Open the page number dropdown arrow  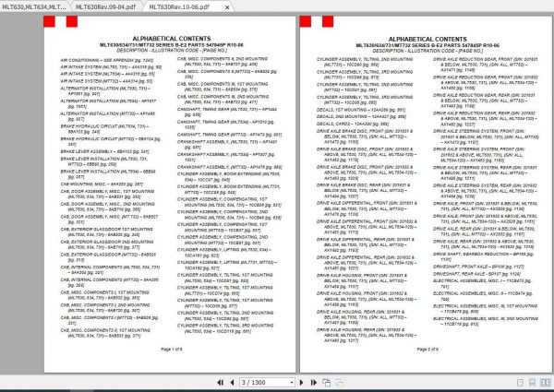pyautogui.click(x=292, y=383)
